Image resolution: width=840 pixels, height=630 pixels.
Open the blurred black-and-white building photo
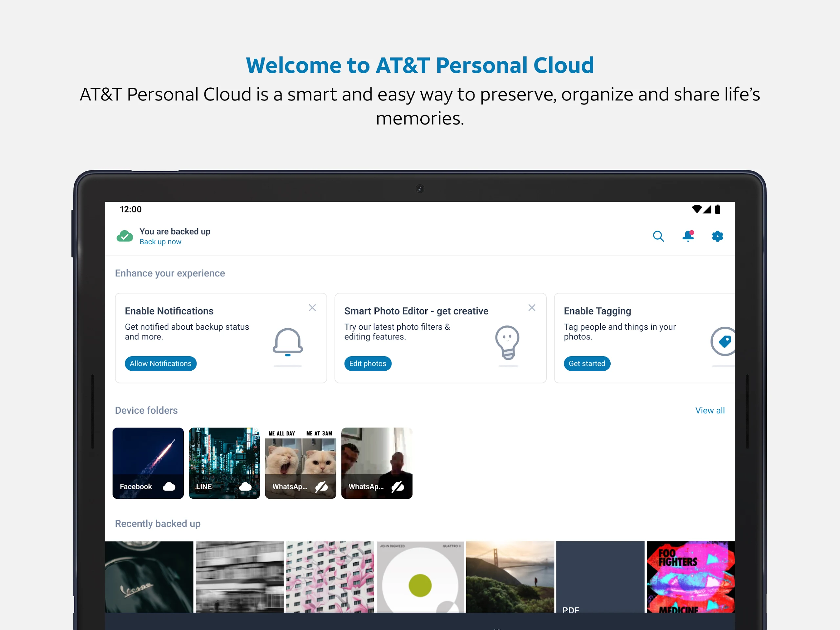(240, 577)
